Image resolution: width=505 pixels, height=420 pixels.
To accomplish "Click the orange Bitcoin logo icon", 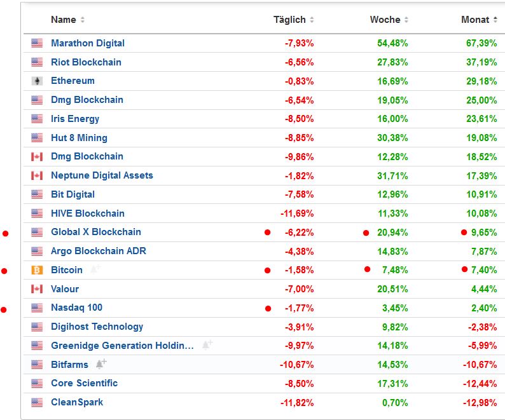I will click(37, 270).
